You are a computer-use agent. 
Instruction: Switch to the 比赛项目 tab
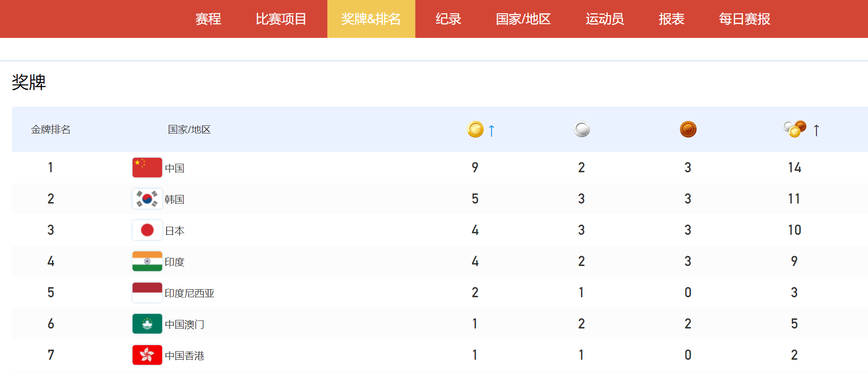[x=281, y=19]
